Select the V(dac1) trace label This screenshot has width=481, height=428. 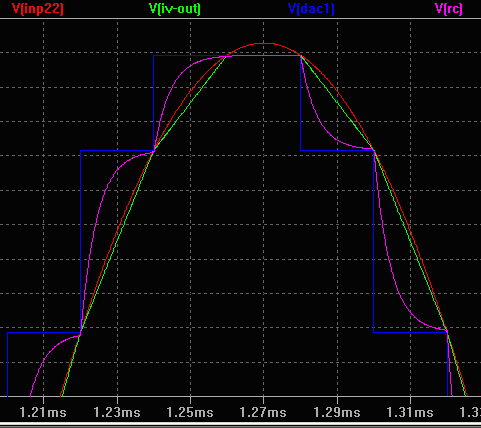[x=311, y=8]
